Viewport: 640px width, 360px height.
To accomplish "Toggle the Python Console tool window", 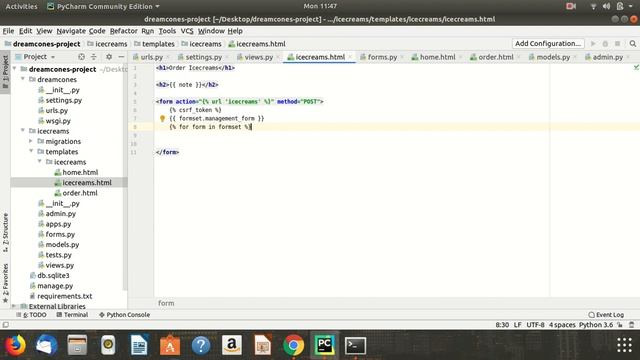I will (124, 315).
